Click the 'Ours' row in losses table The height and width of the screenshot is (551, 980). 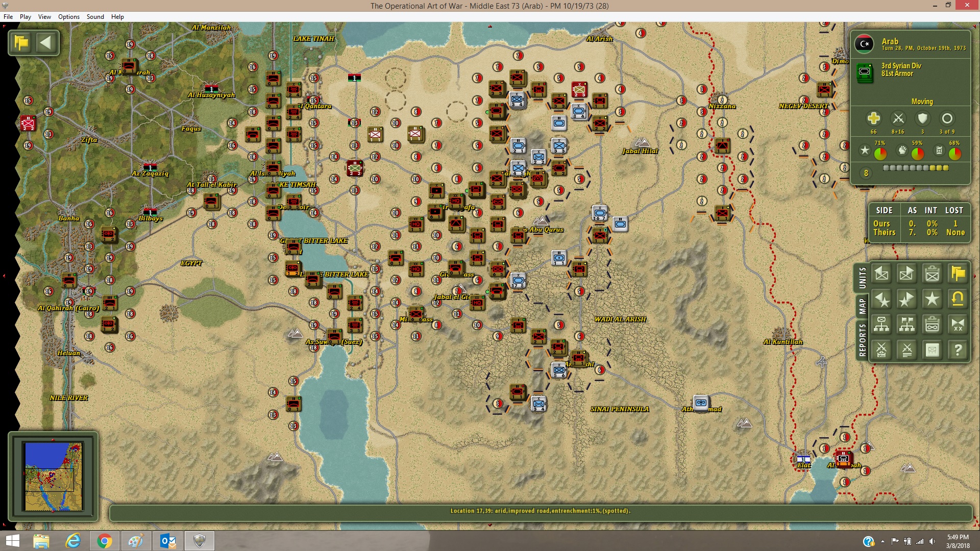click(x=919, y=223)
